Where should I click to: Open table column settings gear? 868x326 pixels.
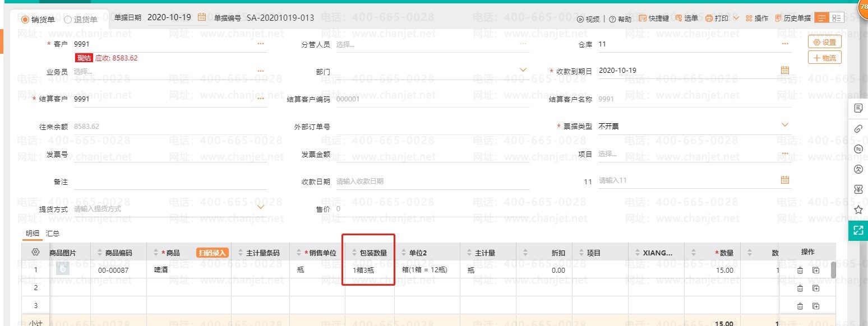(x=35, y=253)
